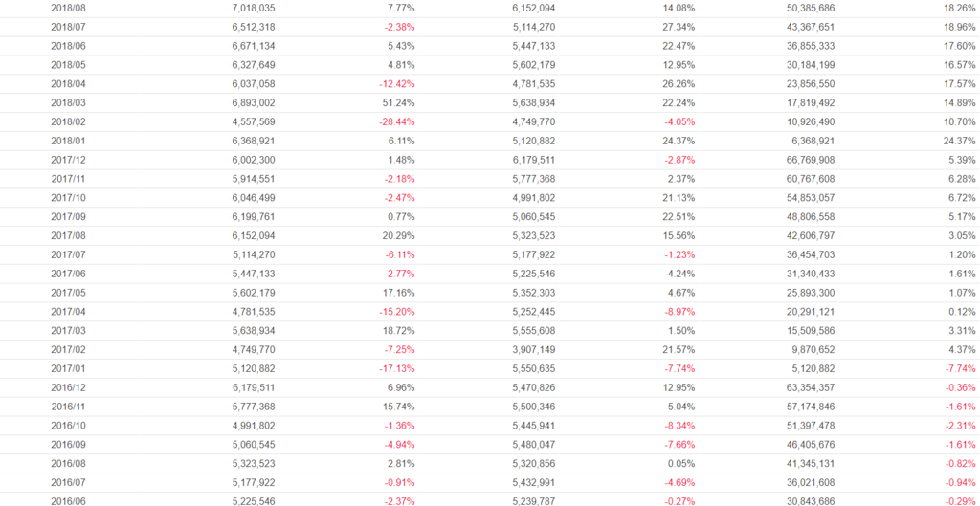Click the 2018/04 row date
The image size is (980, 506).
[x=68, y=83]
